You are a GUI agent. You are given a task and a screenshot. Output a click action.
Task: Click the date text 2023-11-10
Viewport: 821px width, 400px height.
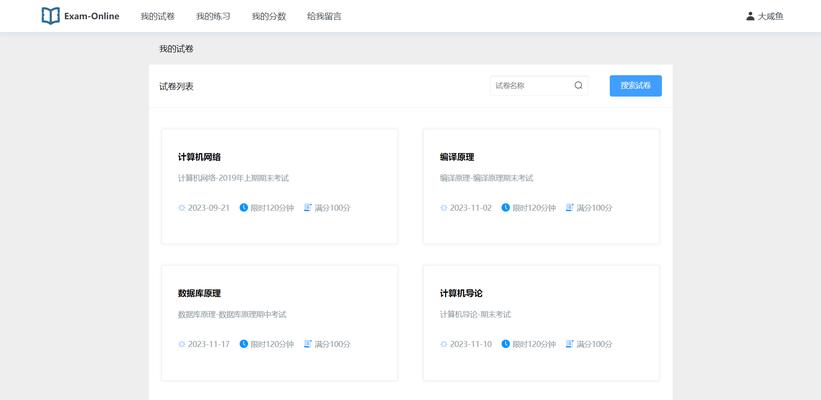point(471,344)
